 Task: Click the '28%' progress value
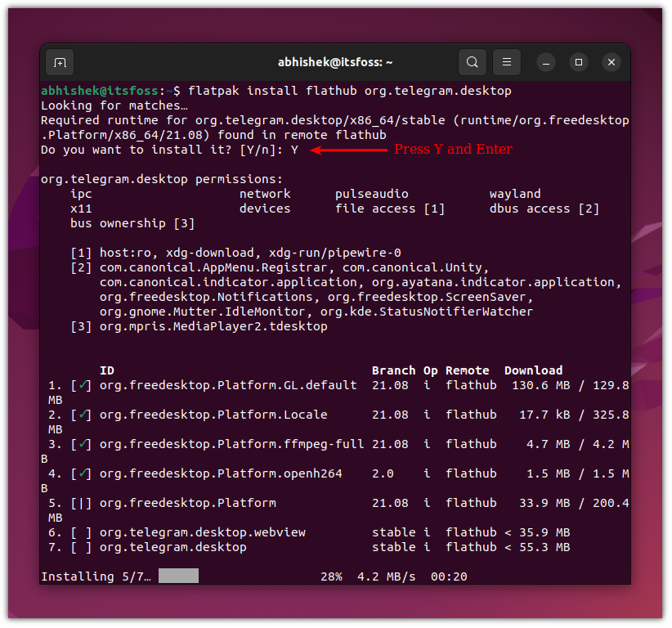(331, 577)
